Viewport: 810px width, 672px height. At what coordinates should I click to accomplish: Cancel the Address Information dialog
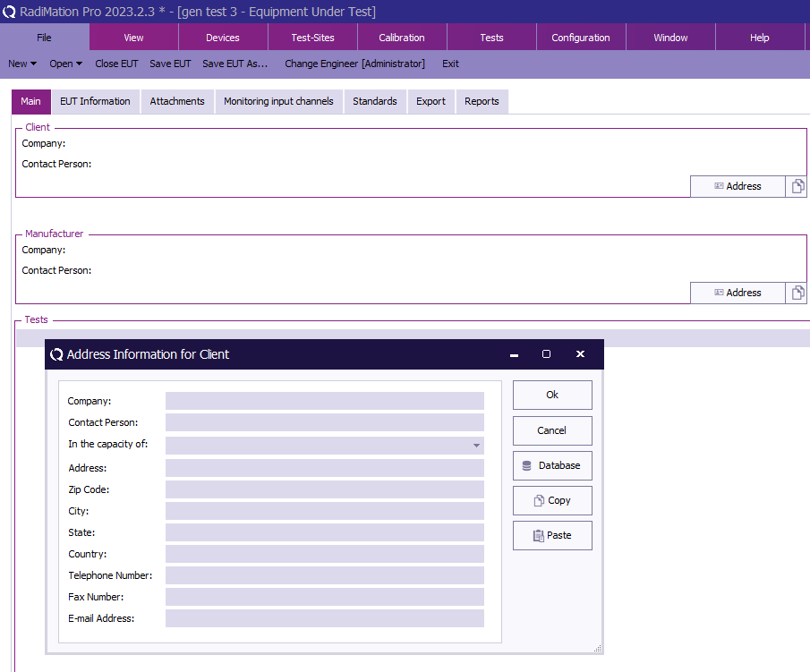click(x=552, y=430)
